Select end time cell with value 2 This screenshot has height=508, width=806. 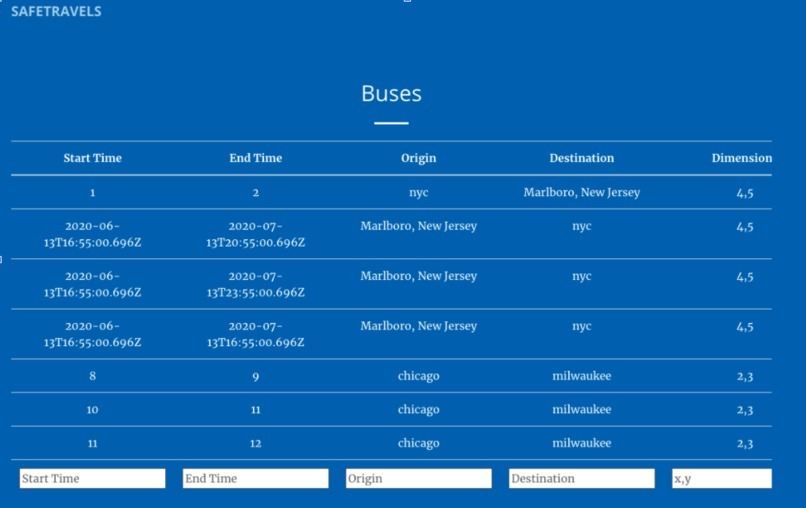click(x=255, y=193)
